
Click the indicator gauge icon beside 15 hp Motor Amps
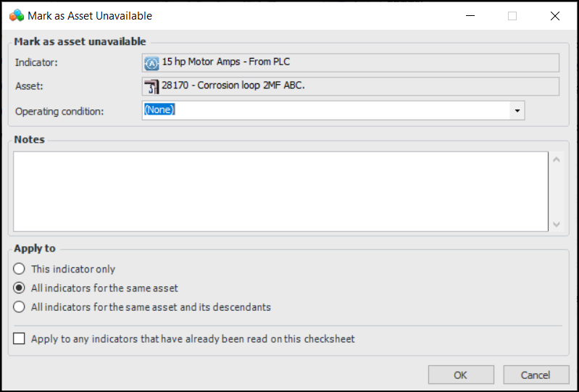click(151, 62)
